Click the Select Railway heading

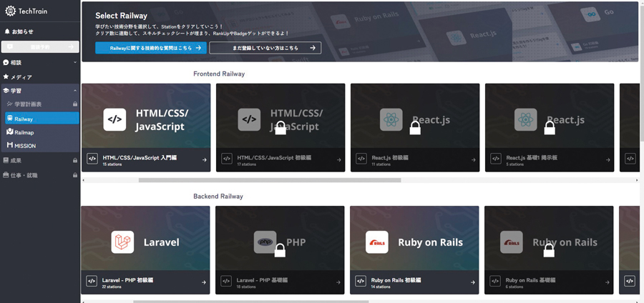121,16
